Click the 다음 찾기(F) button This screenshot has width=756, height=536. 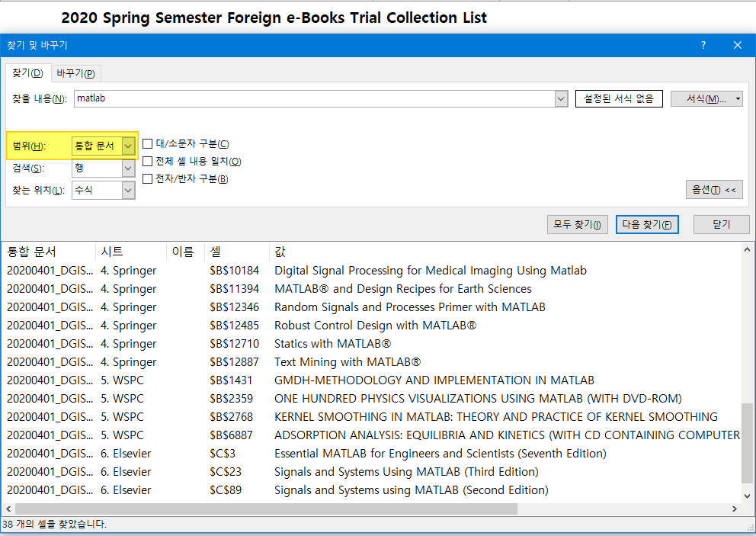pyautogui.click(x=647, y=224)
